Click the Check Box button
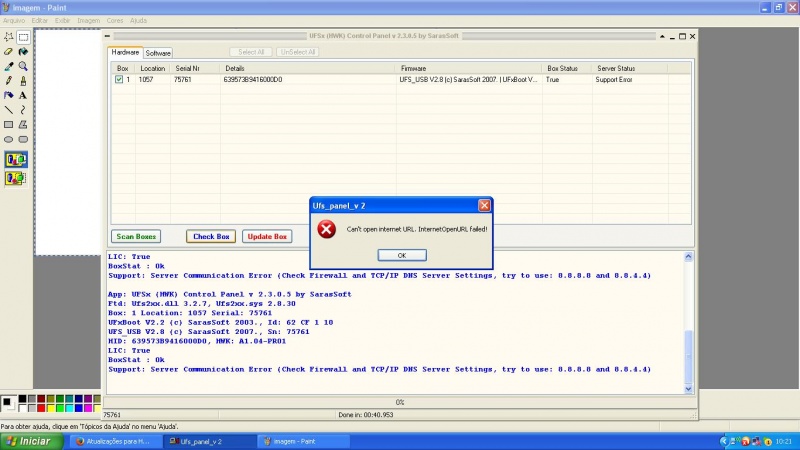 (211, 236)
